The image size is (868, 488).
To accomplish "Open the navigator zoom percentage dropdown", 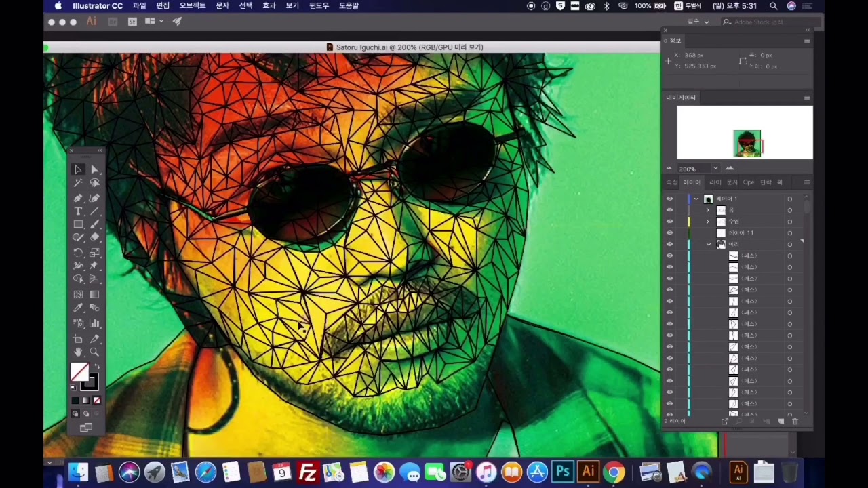I will point(715,169).
